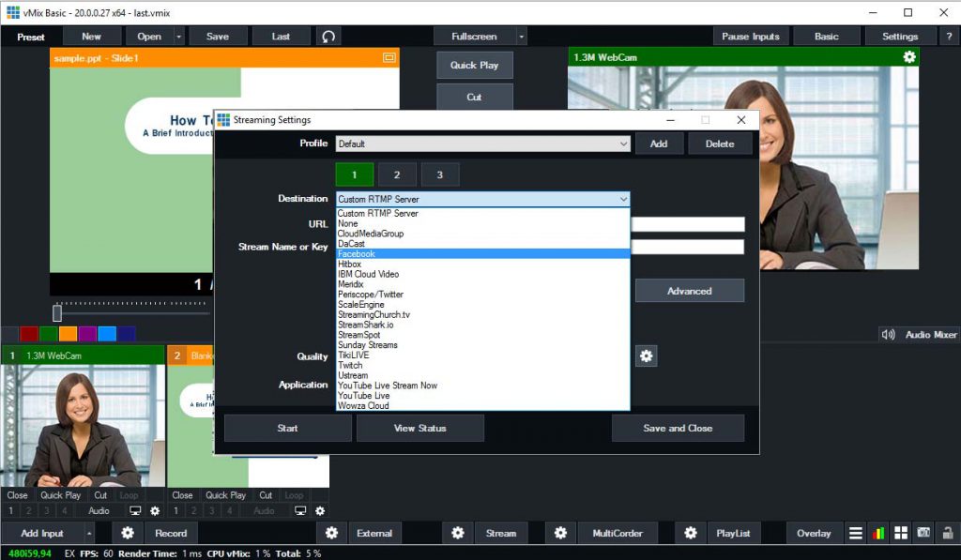This screenshot has width=961, height=560.
Task: Click the center Quick Play transition button
Action: coord(474,65)
